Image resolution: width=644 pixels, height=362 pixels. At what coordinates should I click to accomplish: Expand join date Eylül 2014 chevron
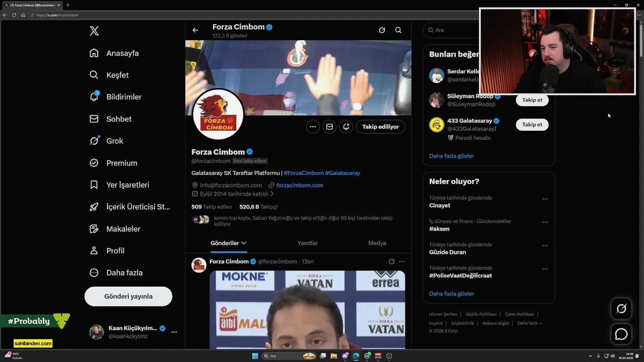[272, 194]
